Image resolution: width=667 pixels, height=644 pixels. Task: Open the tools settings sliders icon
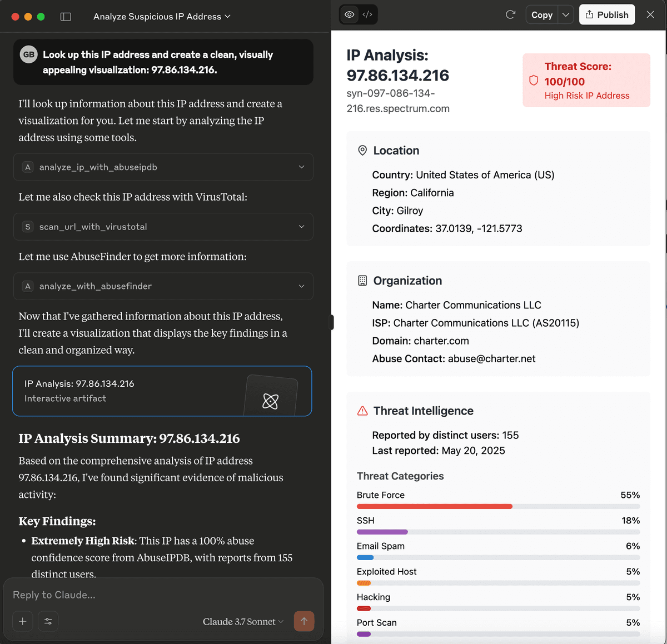(48, 621)
